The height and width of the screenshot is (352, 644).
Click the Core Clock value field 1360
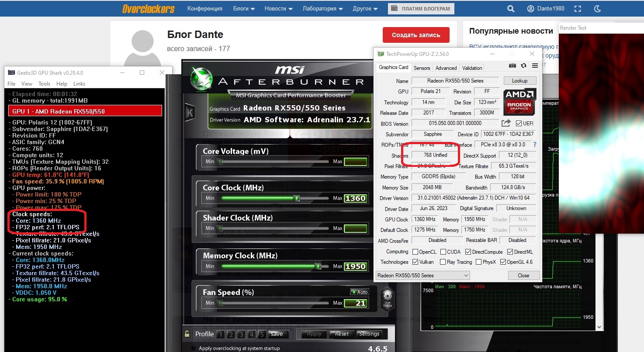click(355, 198)
